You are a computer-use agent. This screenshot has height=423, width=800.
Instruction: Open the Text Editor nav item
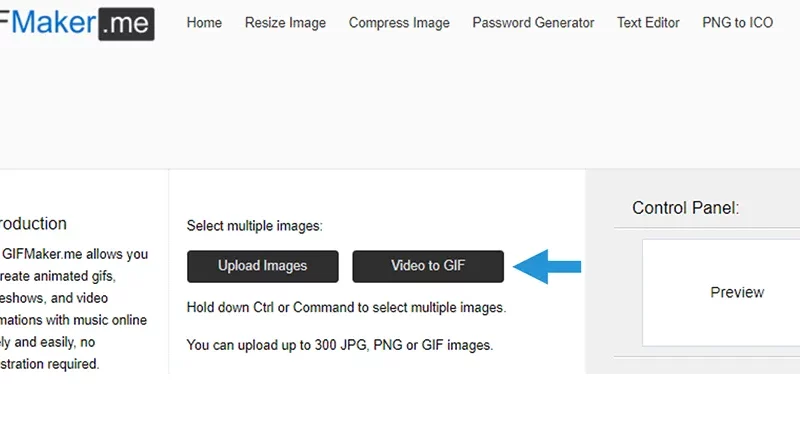[x=648, y=23]
